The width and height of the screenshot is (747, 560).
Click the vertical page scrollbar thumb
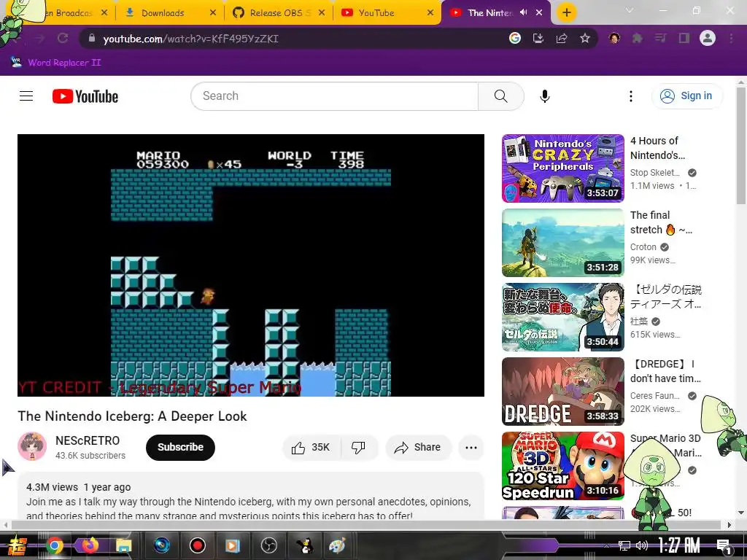coord(741,145)
